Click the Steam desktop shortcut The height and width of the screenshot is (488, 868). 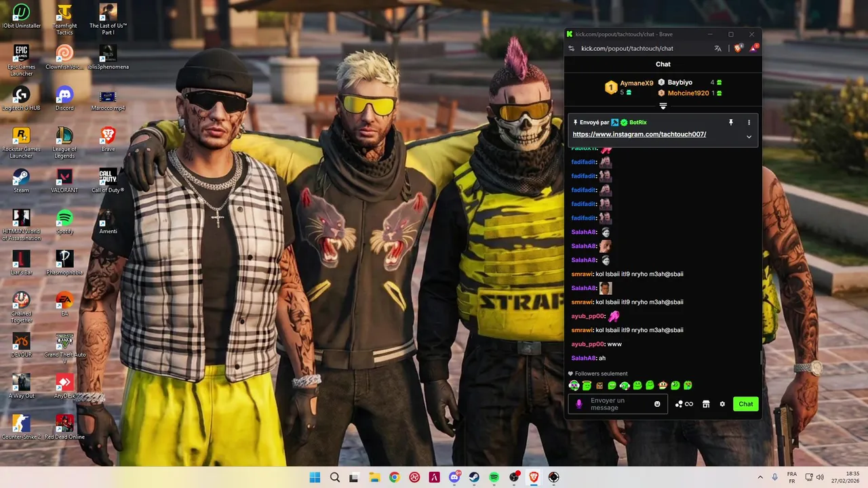(21, 181)
